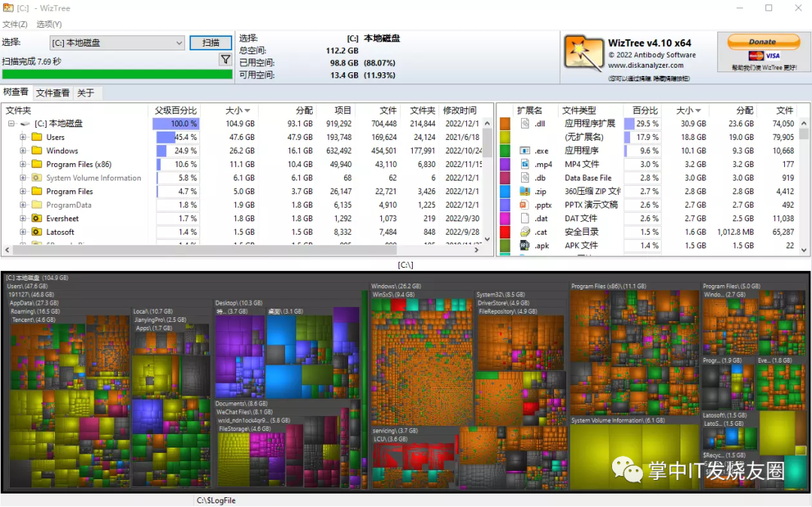Click the Windows folder icon
The width and height of the screenshot is (812, 507).
(x=36, y=150)
